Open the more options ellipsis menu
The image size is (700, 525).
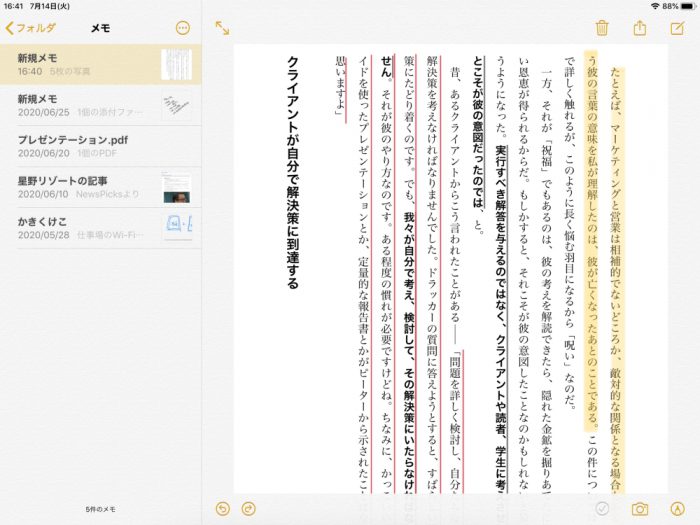point(183,28)
